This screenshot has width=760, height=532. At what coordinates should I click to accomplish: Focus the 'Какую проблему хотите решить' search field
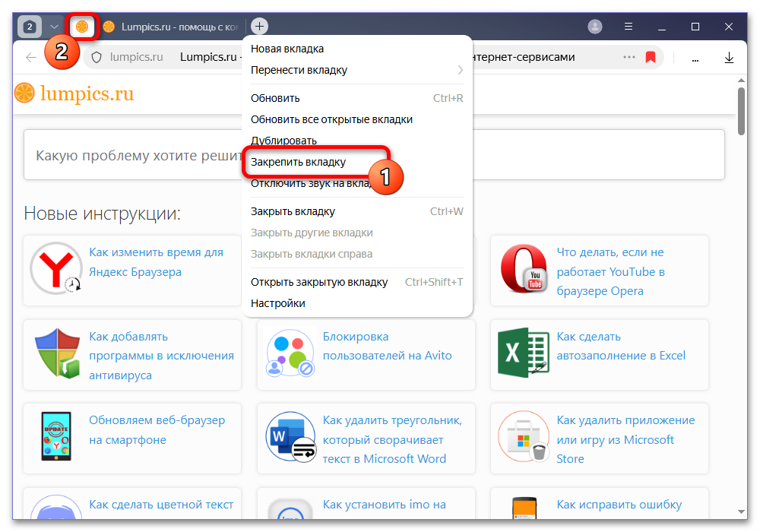(374, 155)
